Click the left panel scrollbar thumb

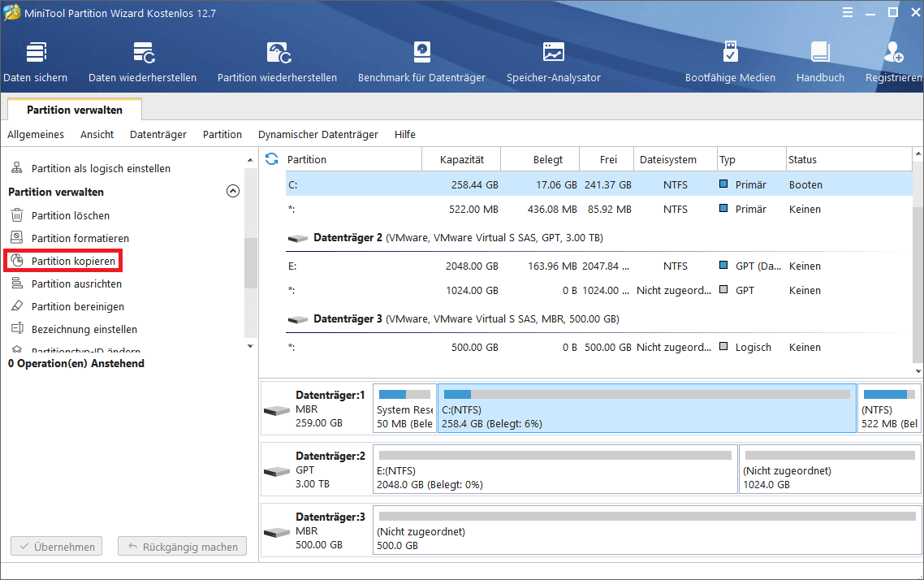(250, 263)
